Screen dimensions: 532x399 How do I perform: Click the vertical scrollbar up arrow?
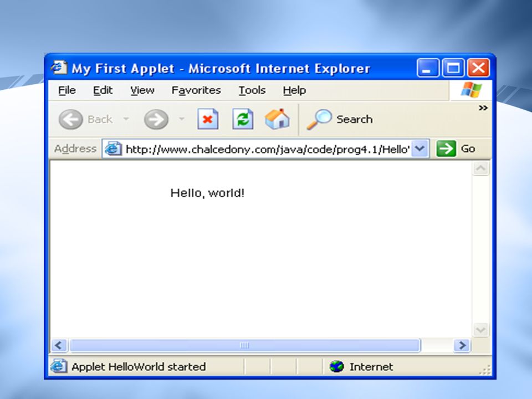[481, 168]
